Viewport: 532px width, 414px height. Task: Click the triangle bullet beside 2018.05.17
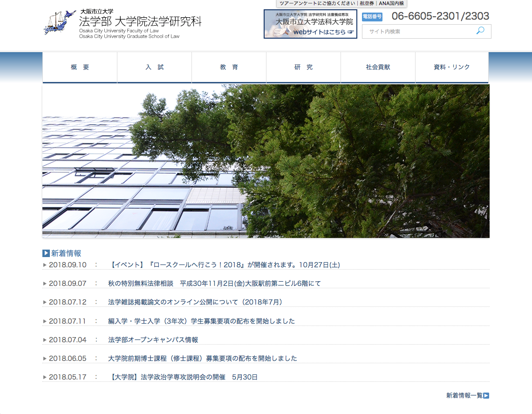click(x=45, y=377)
